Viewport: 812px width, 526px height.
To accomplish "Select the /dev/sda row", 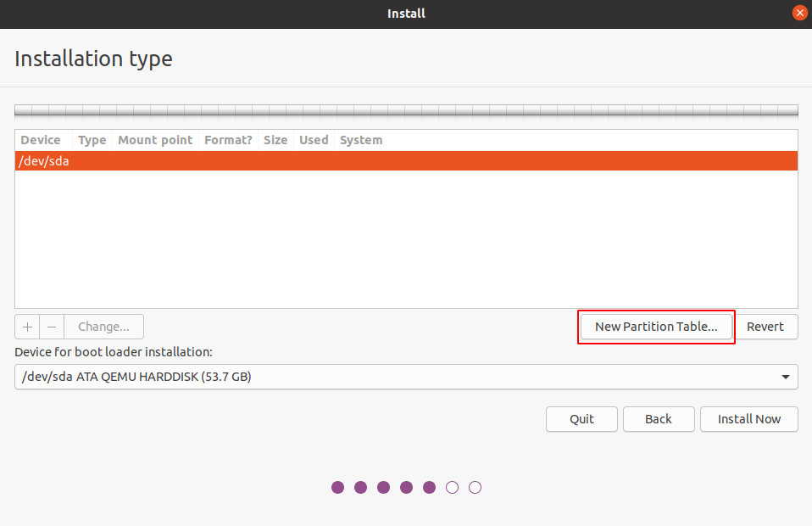I will pos(406,161).
